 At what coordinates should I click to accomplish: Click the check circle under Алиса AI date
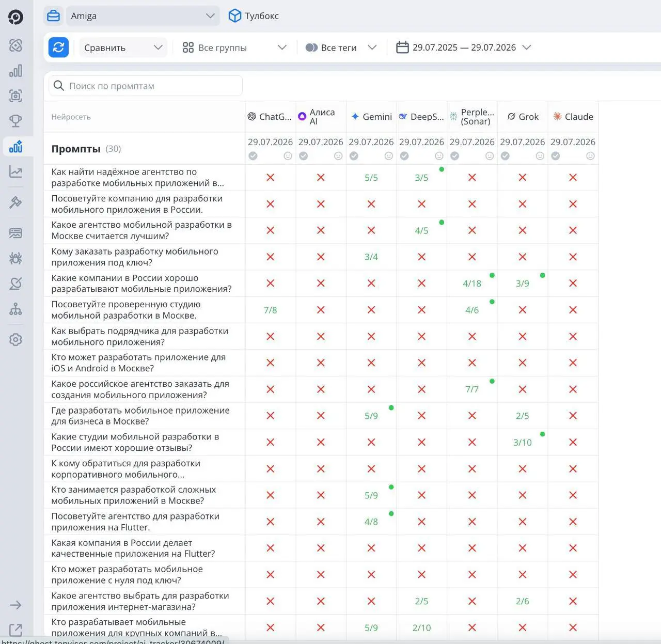point(304,156)
